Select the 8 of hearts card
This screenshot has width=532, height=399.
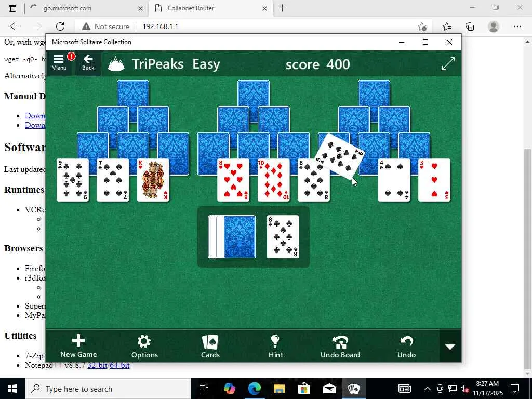(x=233, y=180)
